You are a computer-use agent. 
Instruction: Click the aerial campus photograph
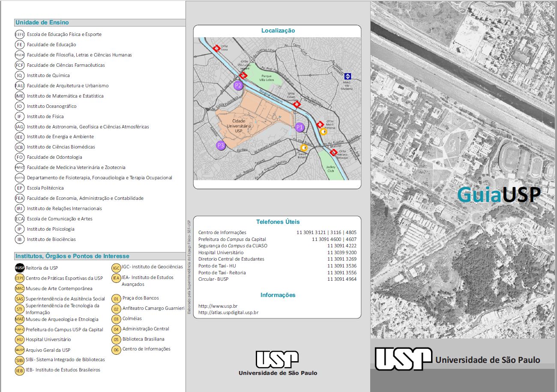(464, 169)
